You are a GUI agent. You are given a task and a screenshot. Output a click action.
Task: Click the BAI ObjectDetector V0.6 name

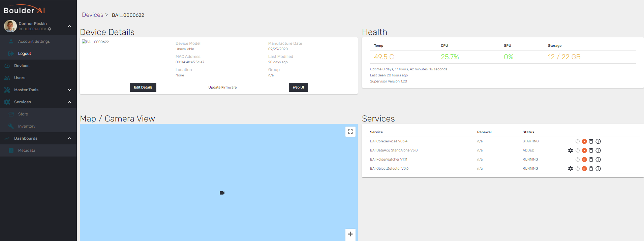(x=389, y=169)
